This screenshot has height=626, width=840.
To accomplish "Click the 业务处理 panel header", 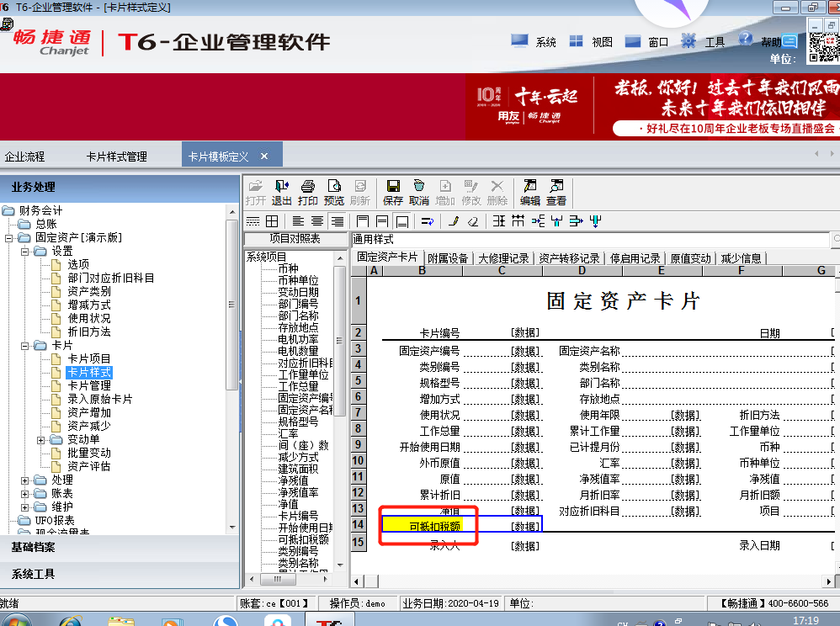I will 120,188.
